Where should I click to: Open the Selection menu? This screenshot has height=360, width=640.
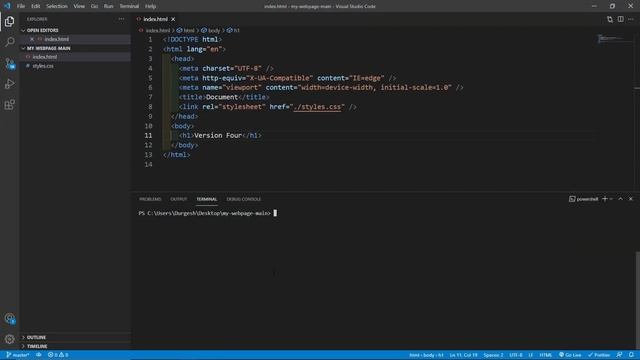pos(57,6)
